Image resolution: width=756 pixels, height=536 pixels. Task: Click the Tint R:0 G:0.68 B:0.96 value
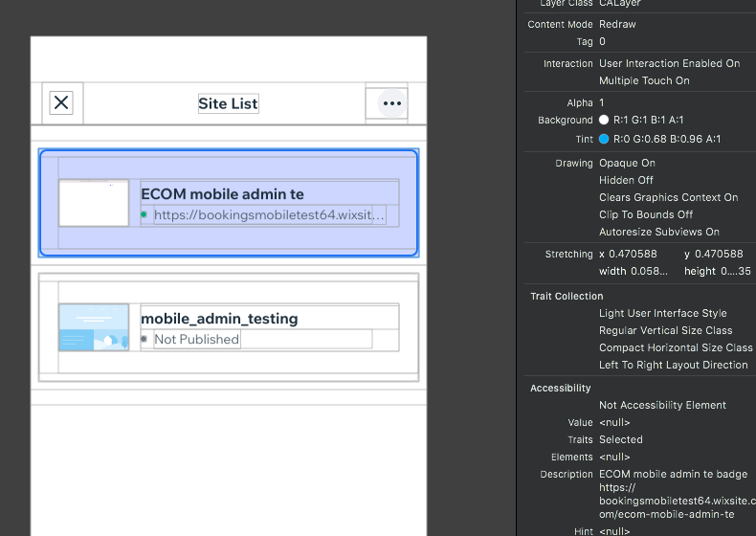click(x=667, y=139)
